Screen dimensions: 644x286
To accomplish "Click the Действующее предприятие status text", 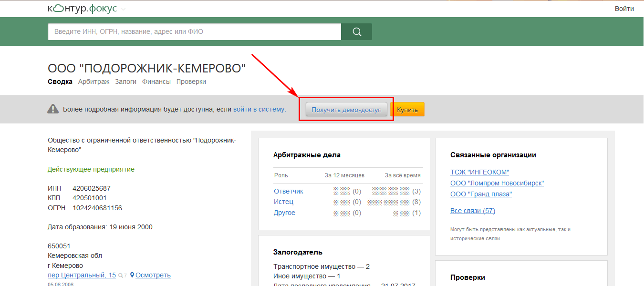I will tap(91, 169).
